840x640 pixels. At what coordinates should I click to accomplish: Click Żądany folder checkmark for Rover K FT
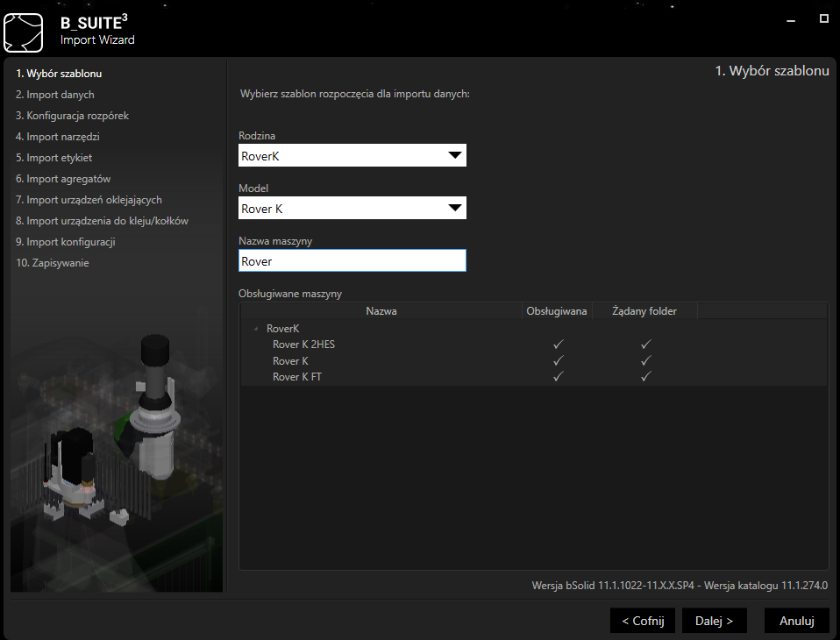click(646, 376)
